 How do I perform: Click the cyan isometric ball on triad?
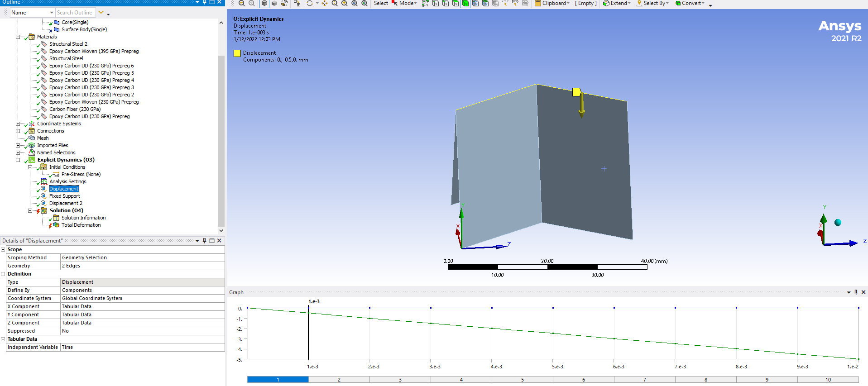pos(838,222)
